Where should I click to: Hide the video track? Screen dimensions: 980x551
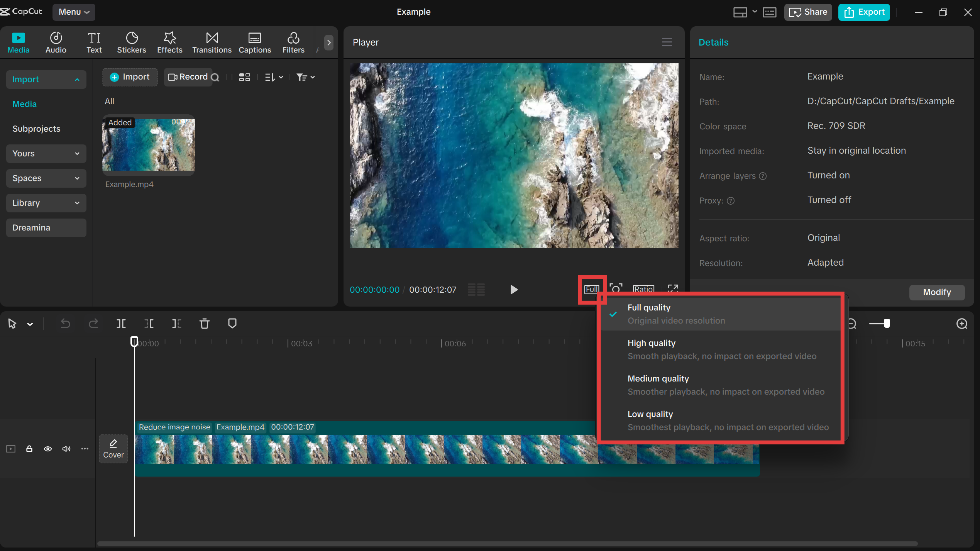coord(47,449)
